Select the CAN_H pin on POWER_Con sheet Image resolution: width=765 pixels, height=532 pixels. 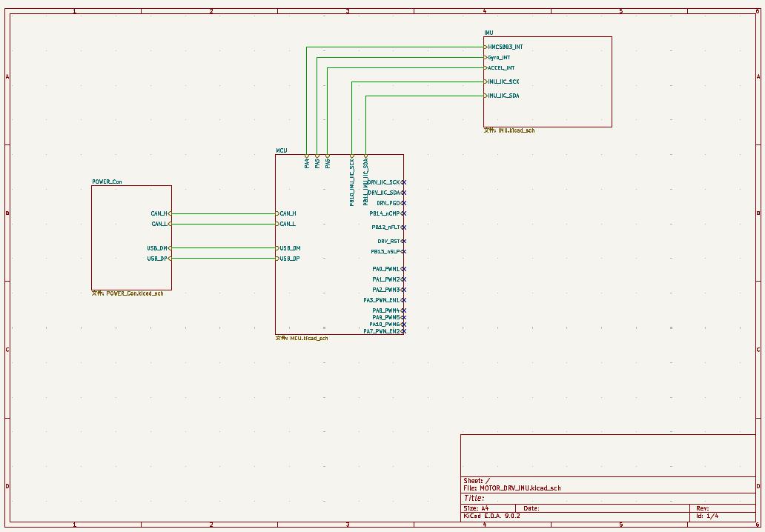pyautogui.click(x=159, y=213)
